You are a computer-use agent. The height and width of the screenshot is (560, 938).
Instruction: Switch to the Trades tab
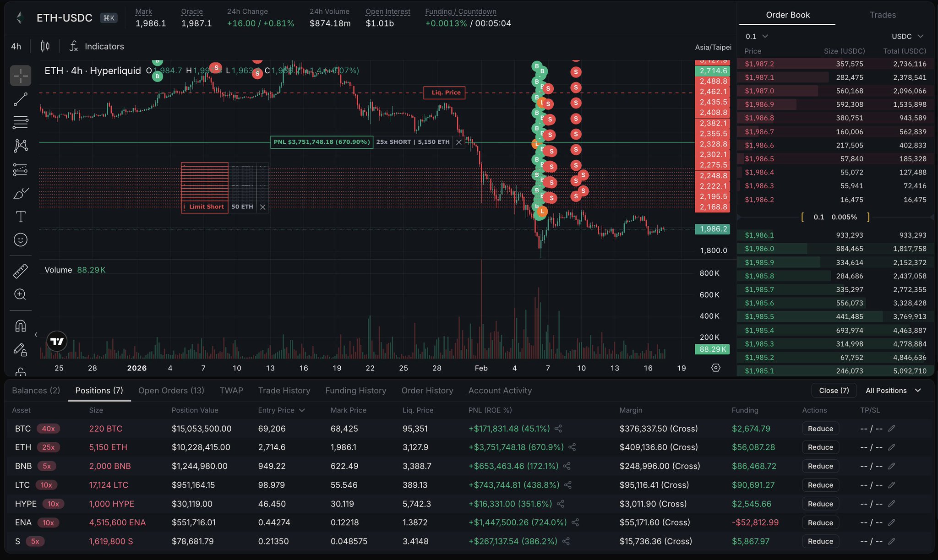(x=883, y=15)
